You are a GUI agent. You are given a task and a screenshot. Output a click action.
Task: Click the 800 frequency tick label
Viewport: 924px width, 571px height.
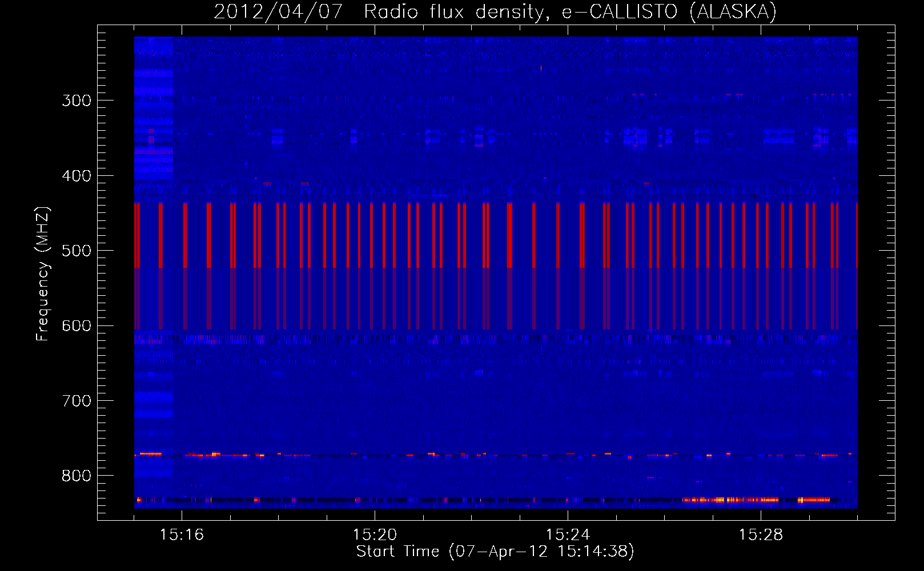[x=77, y=476]
